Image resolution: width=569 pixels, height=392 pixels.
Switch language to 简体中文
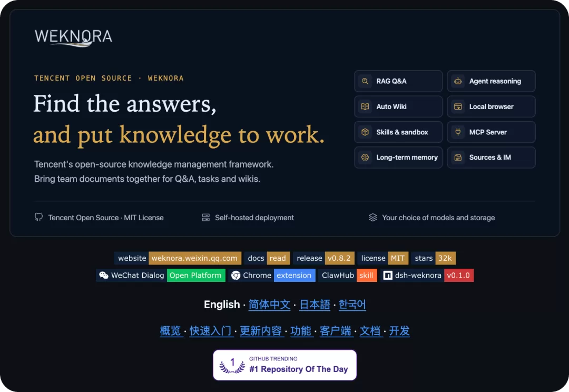click(269, 304)
